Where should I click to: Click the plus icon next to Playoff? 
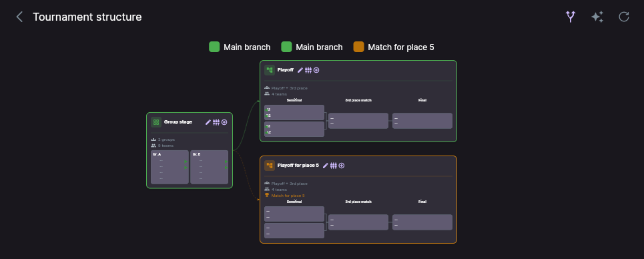point(316,70)
